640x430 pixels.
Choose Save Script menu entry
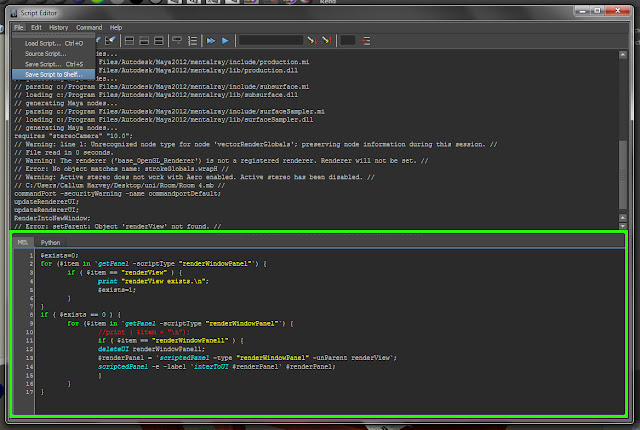53,64
